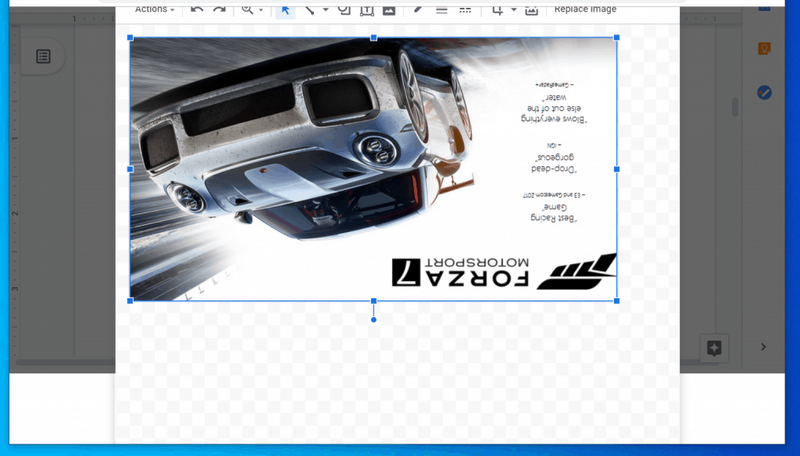The width and height of the screenshot is (800, 456).
Task: Click the top-center resize handle of the image
Action: point(373,38)
